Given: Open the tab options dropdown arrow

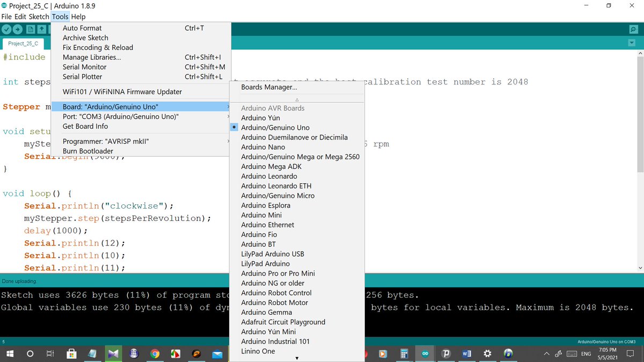Looking at the screenshot, I should (x=632, y=43).
